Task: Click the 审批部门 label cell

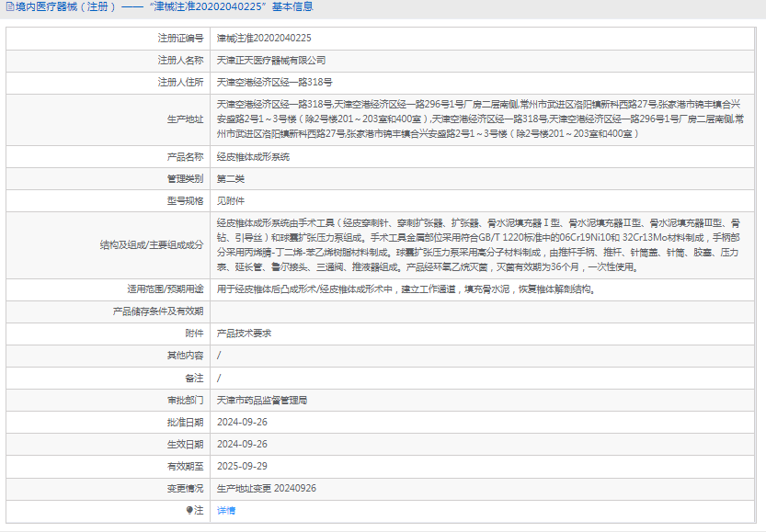Action: click(x=109, y=401)
